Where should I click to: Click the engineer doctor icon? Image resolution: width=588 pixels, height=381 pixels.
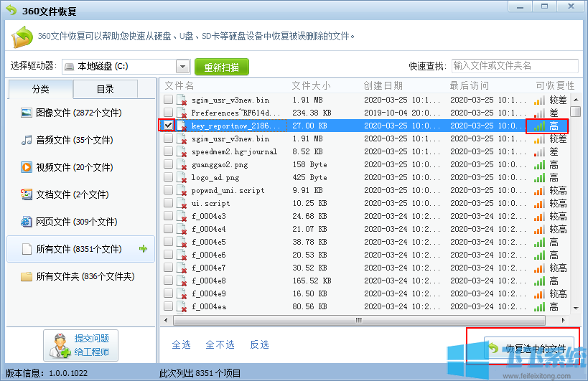pos(60,345)
